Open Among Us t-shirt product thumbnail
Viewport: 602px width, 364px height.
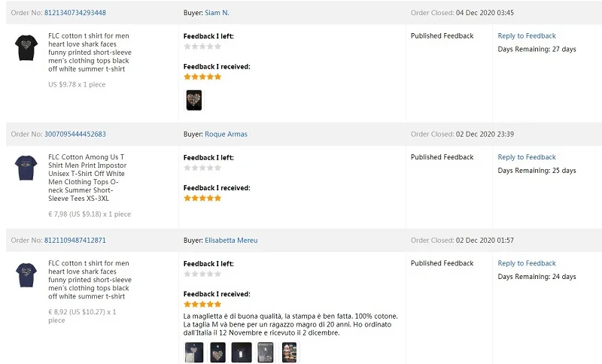[x=26, y=168]
